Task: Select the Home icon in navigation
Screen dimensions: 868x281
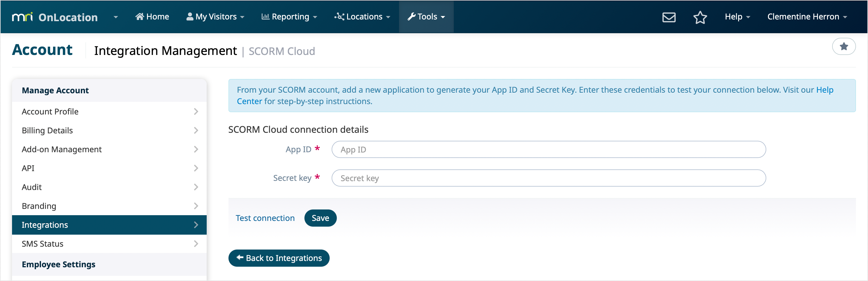Action: pyautogui.click(x=140, y=16)
